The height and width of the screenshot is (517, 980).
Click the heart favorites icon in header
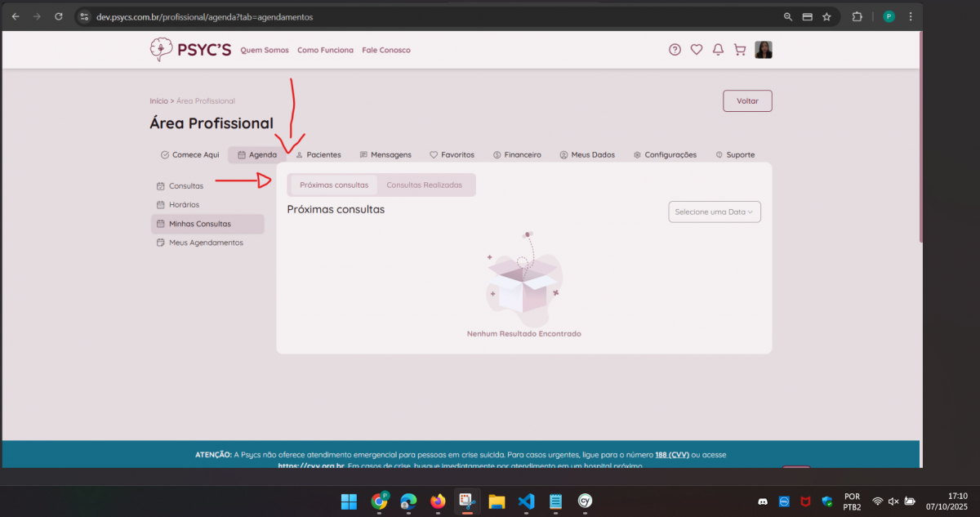coord(697,50)
